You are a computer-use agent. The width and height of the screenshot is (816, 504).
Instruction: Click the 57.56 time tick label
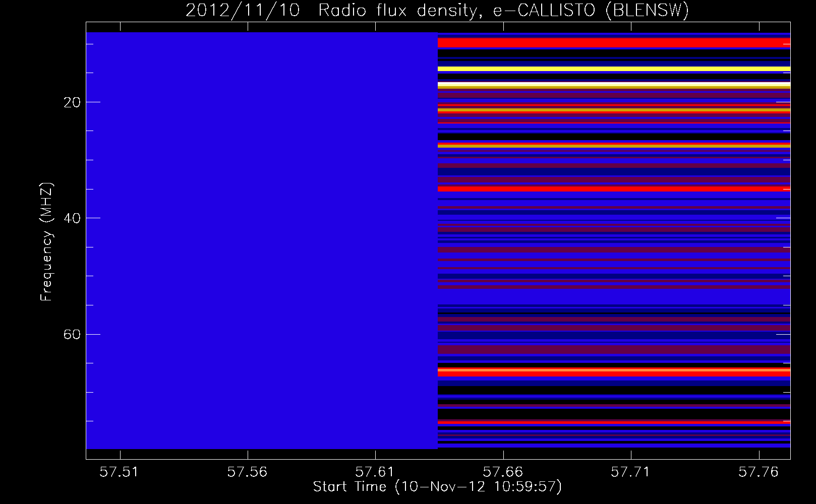click(247, 472)
